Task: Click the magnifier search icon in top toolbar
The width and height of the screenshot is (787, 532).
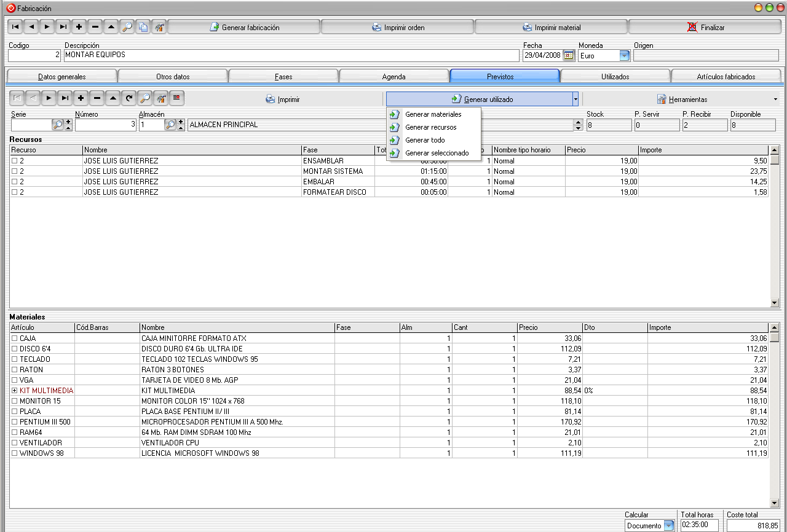Action: [127, 27]
